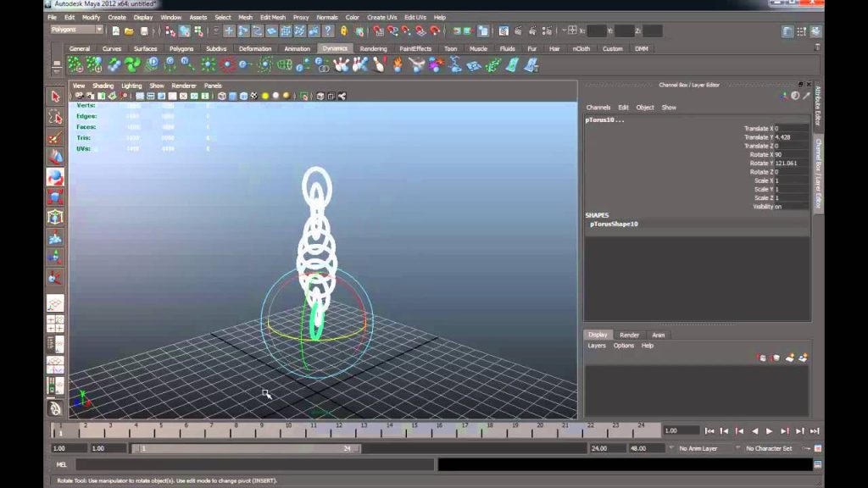
Task: Click the Rotate Y channel label
Action: pos(761,164)
